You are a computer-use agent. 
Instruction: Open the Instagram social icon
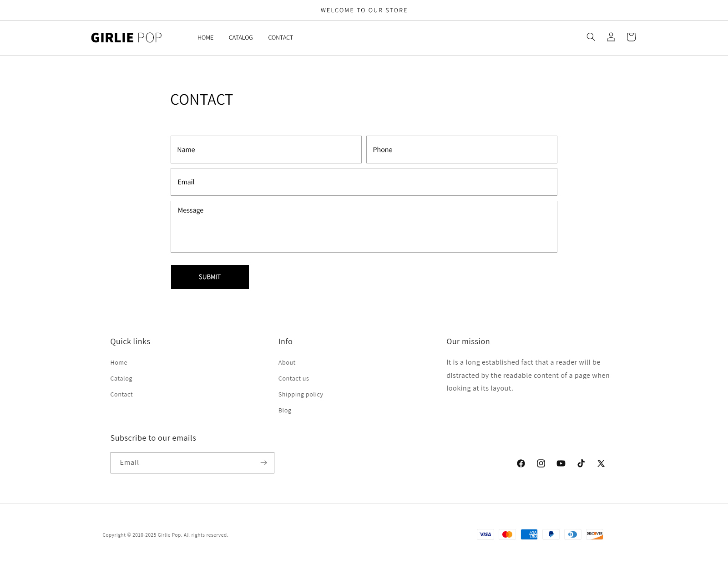pos(541,463)
